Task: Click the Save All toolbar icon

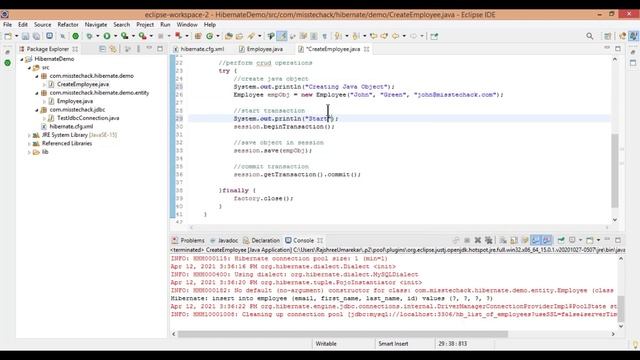Action: click(36, 36)
